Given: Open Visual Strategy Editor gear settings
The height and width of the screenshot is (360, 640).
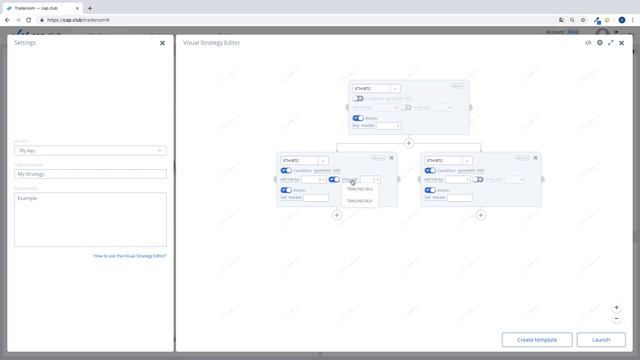Looking at the screenshot, I should click(600, 42).
